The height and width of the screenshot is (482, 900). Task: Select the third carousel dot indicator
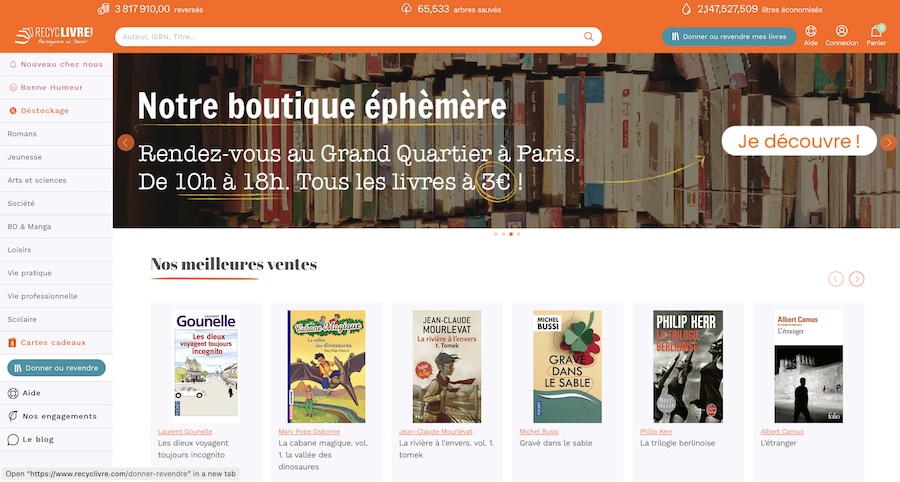click(x=511, y=234)
